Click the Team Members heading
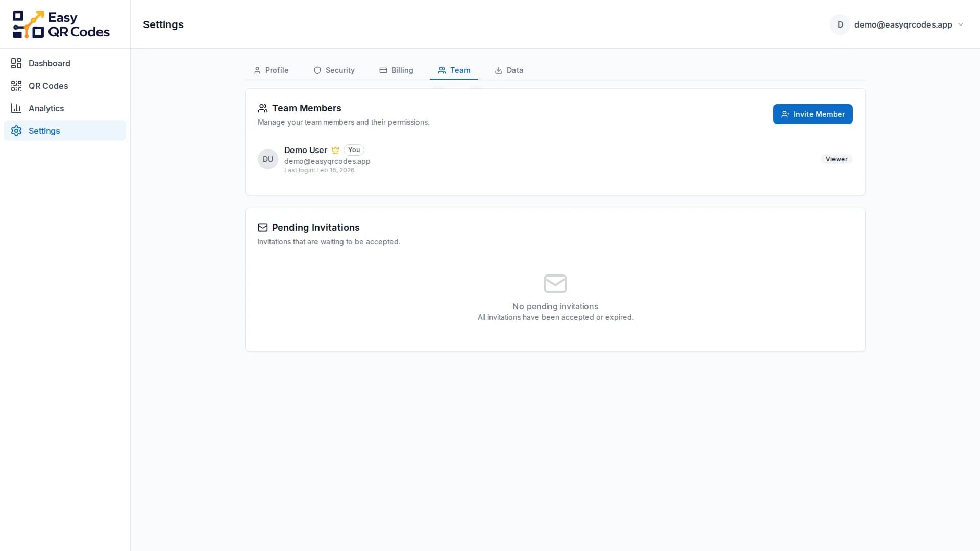This screenshot has width=980, height=551. coord(306,108)
